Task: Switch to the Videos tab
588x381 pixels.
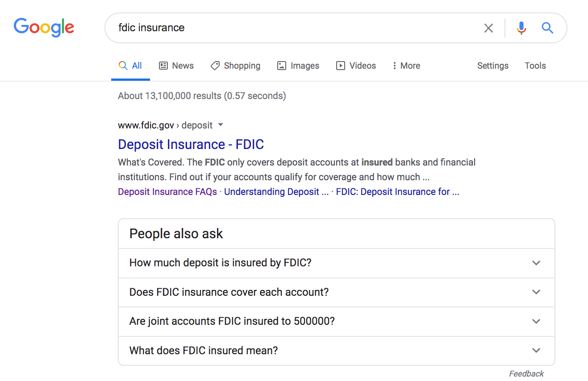Action: click(356, 66)
